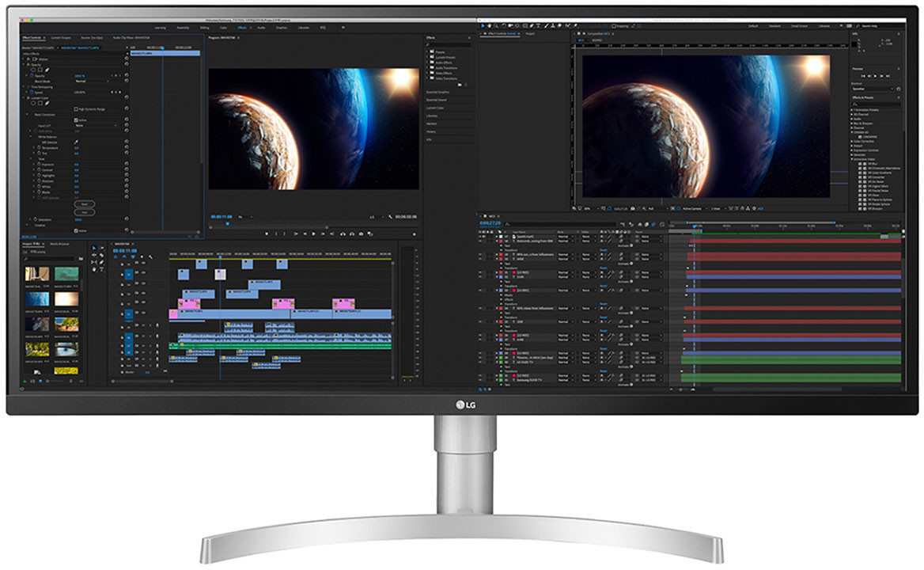This screenshot has width=924, height=570.
Task: Toggle the Basic Correction Active checkbox
Action: [76, 121]
